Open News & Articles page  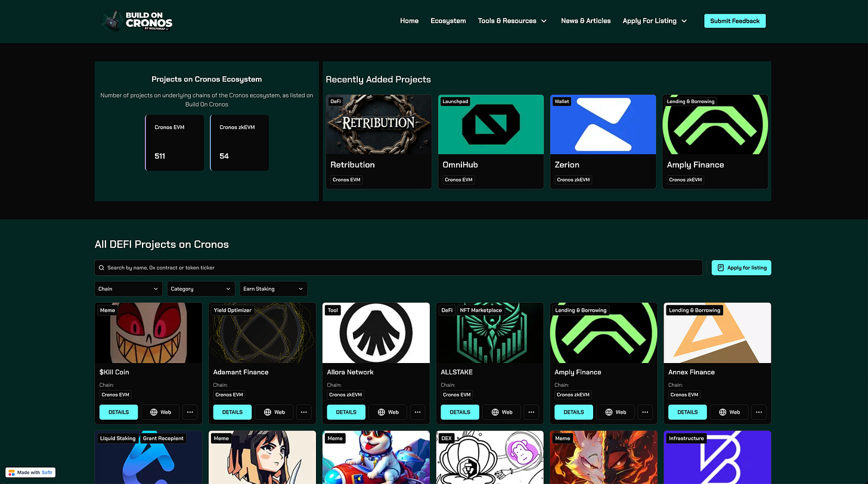click(585, 21)
